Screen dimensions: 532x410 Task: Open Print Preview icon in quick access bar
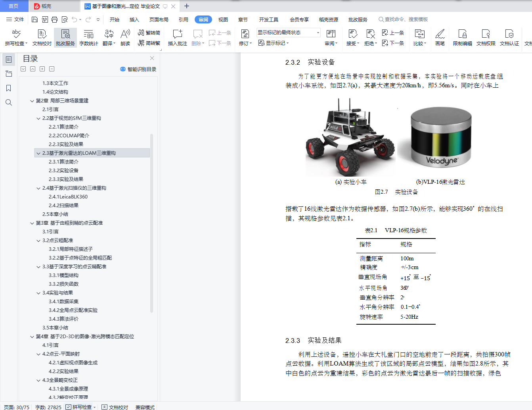point(64,19)
